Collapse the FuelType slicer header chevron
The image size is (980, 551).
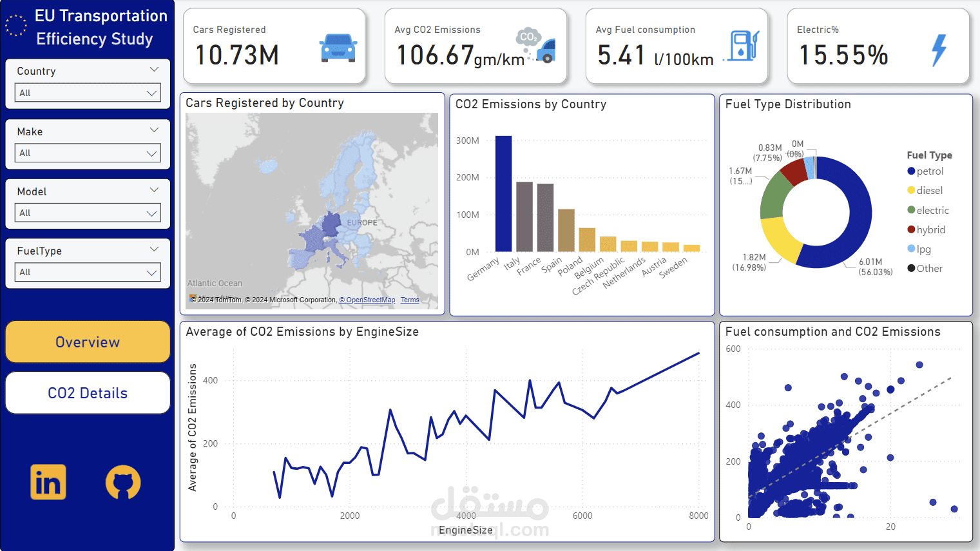154,249
